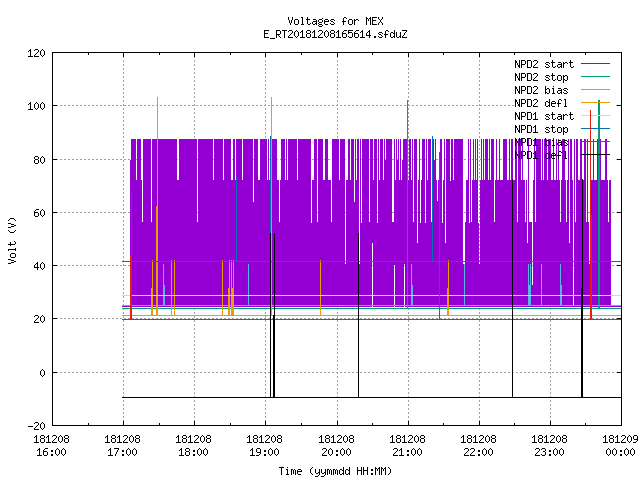The height and width of the screenshot is (480, 640).
Task: Click the 0 y-axis tick label
Action: click(42, 373)
